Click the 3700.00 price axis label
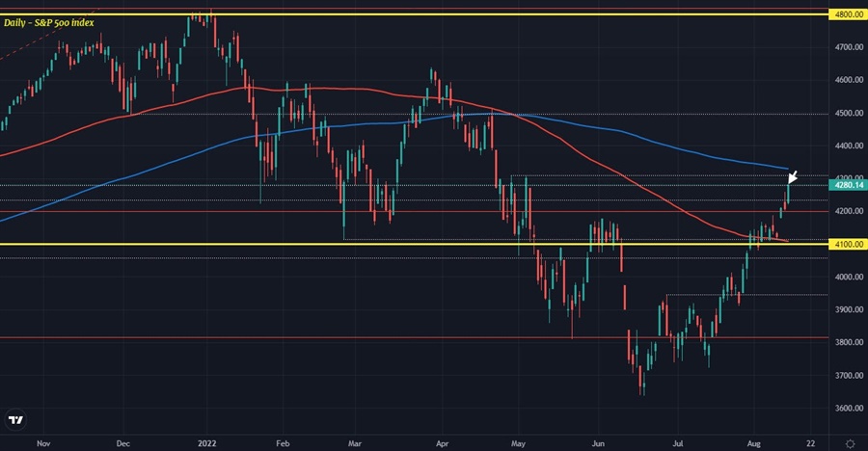Image resolution: width=868 pixels, height=451 pixels. 849,375
